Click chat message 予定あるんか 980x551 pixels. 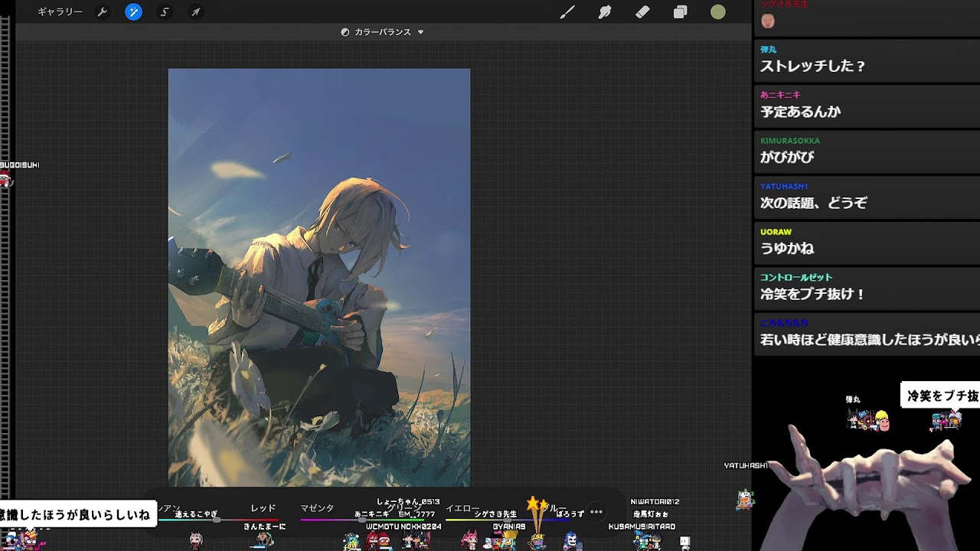coord(800,112)
